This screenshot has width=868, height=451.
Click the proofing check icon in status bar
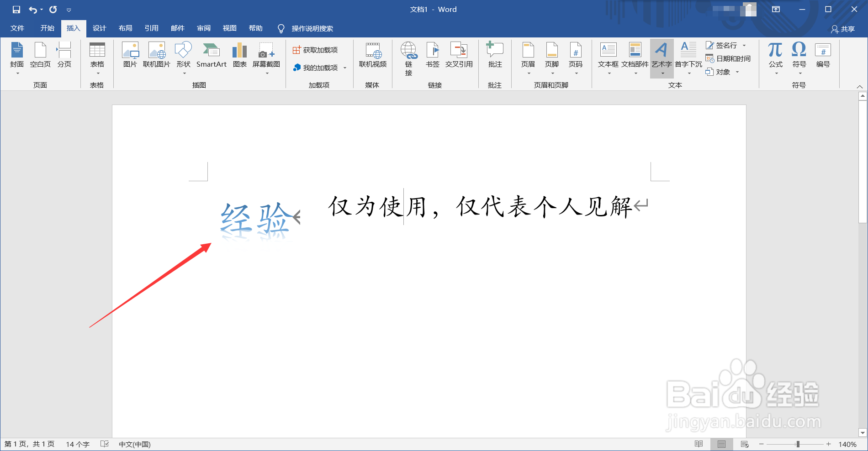click(x=105, y=444)
